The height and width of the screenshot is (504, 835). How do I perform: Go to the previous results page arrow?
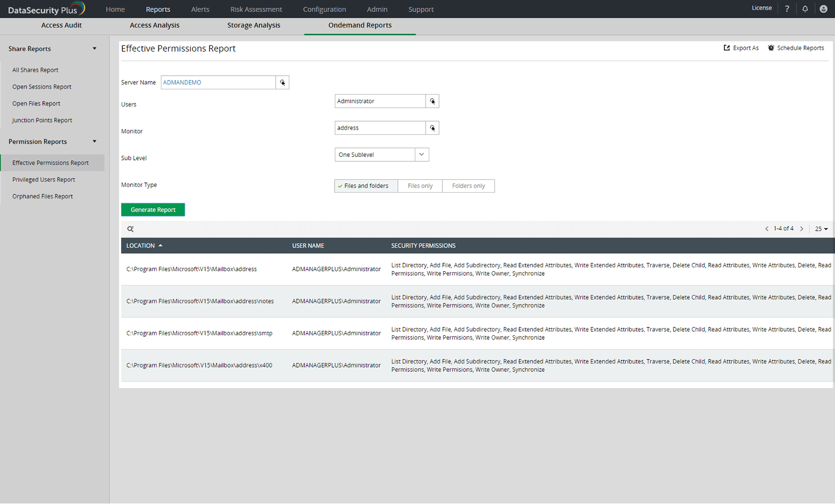[767, 229]
